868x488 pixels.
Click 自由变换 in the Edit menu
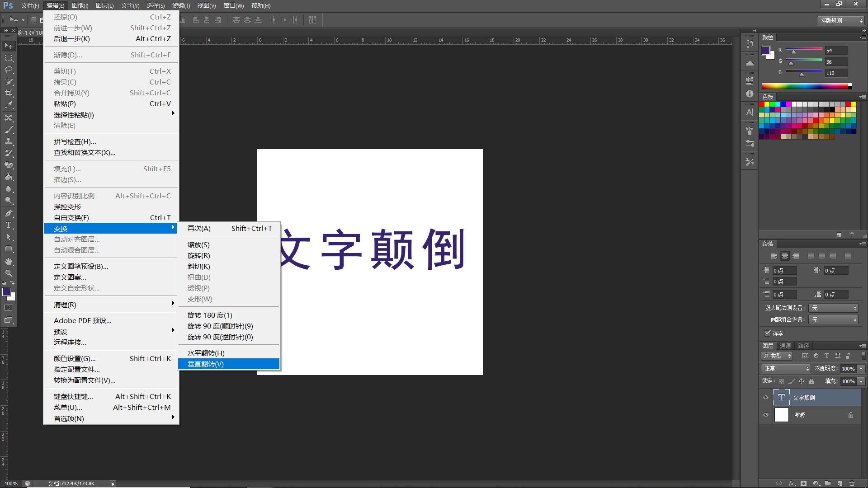click(72, 217)
